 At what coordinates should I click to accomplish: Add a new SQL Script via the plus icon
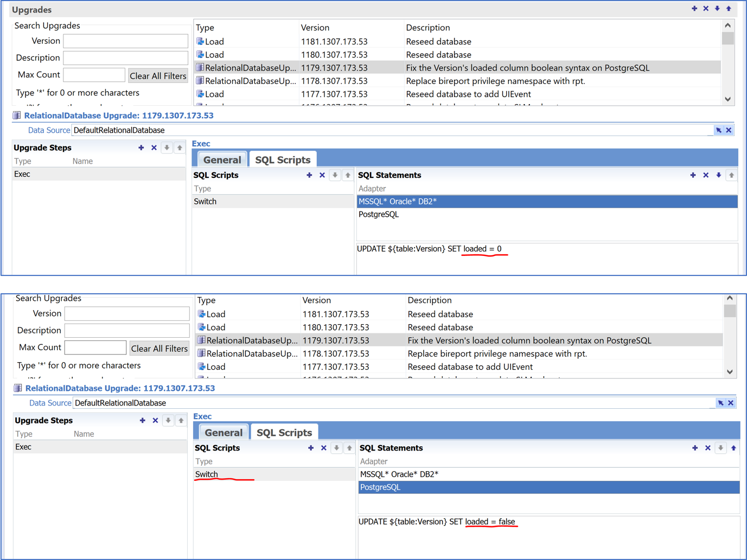tap(309, 175)
